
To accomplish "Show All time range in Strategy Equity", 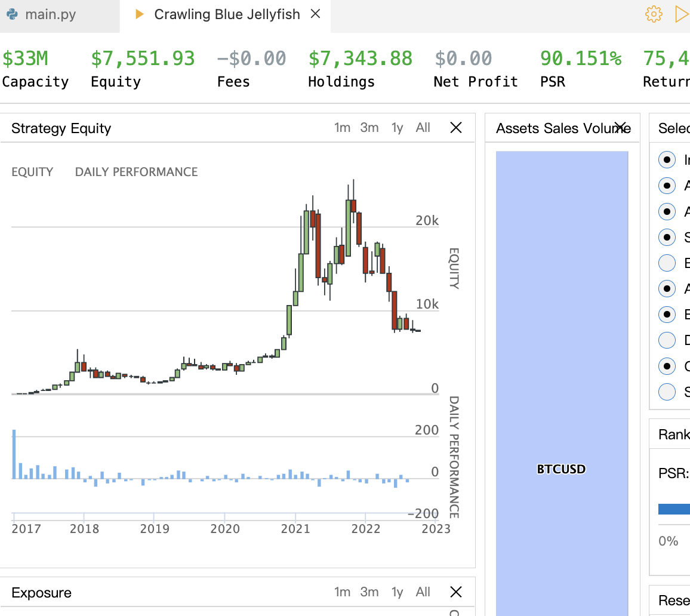I will (x=423, y=128).
